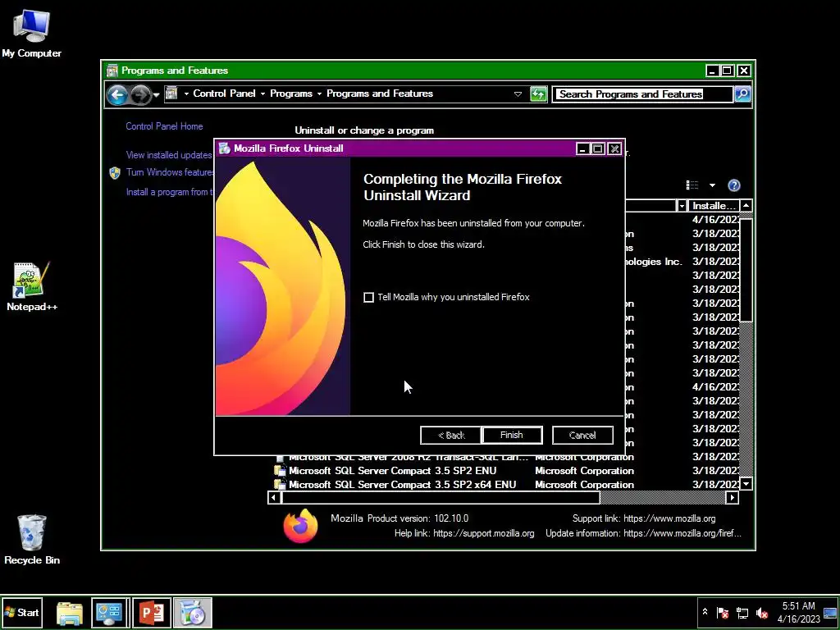The height and width of the screenshot is (630, 840).
Task: Open the publisher column filter dropdown
Action: 682,206
